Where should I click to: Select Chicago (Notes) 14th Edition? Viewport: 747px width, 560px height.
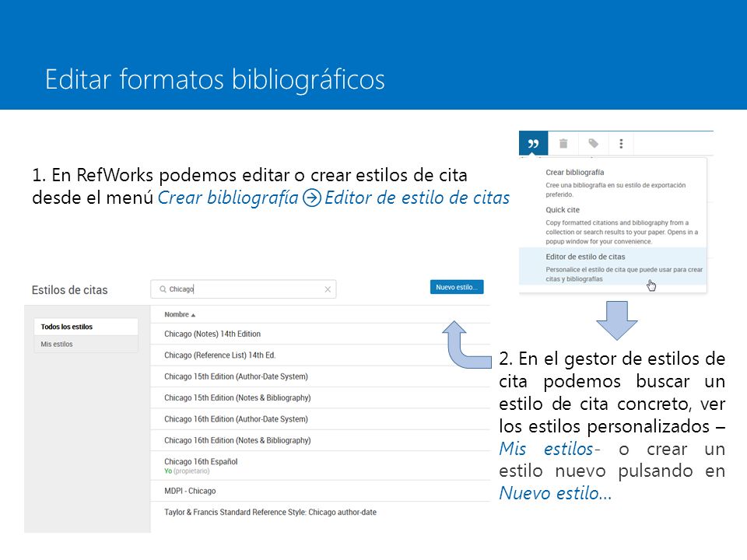320,334
